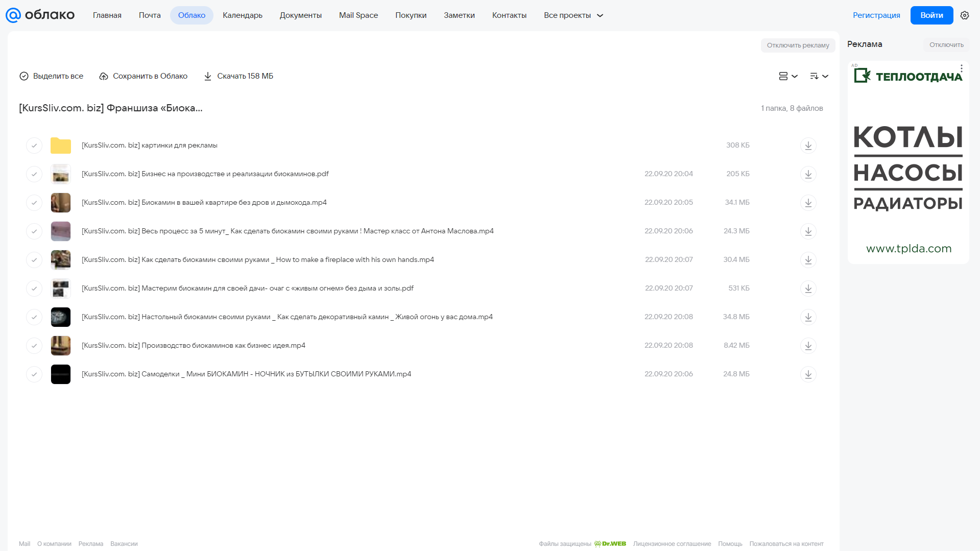Open the sort order dropdown
This screenshot has width=980, height=551.
pos(819,76)
